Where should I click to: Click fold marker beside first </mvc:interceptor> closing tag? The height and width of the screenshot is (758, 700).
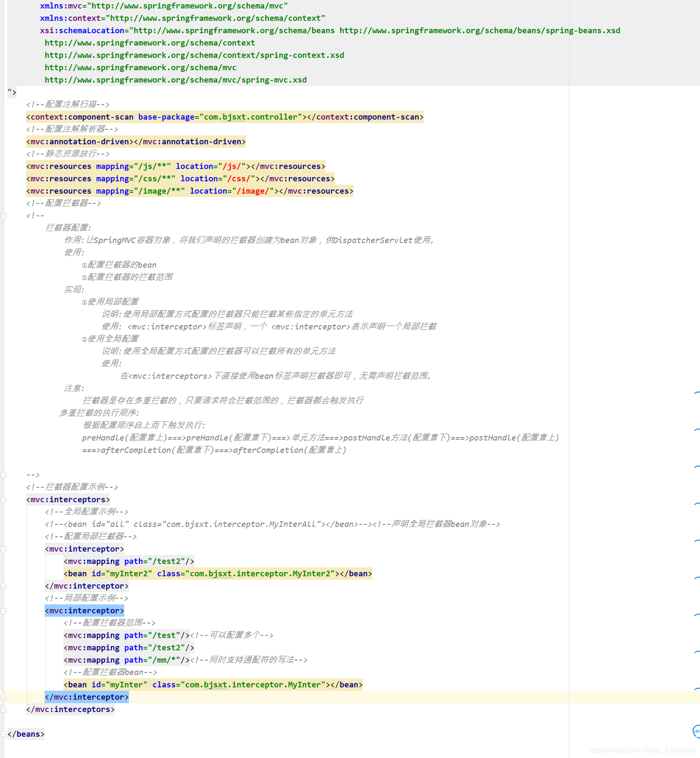[3, 586]
